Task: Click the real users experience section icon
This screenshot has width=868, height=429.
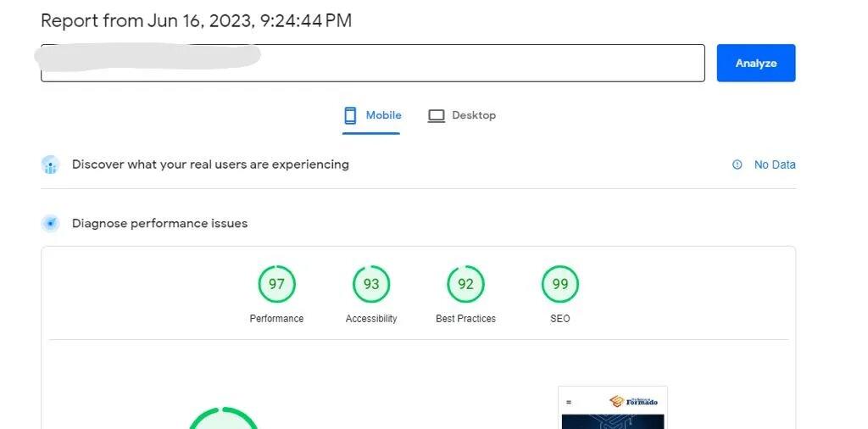Action: (x=51, y=164)
